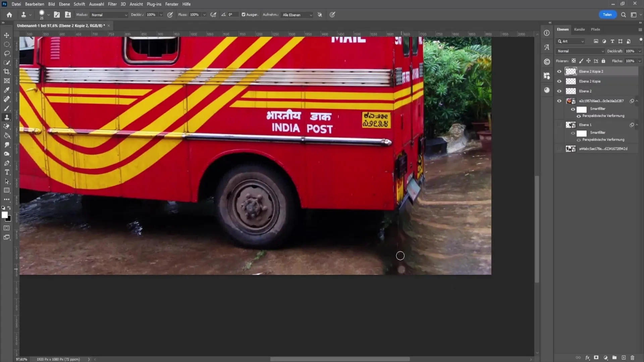
Task: Click the Healing Brush tool
Action: (7, 99)
